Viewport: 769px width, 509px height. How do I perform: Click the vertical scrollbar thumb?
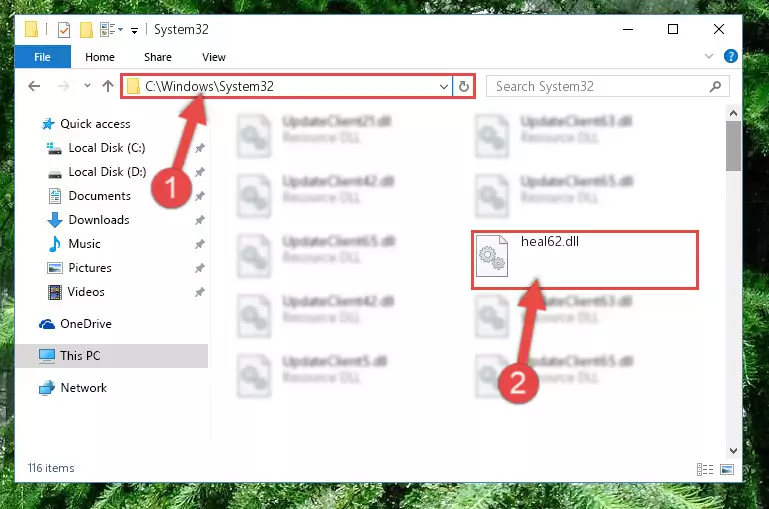733,146
